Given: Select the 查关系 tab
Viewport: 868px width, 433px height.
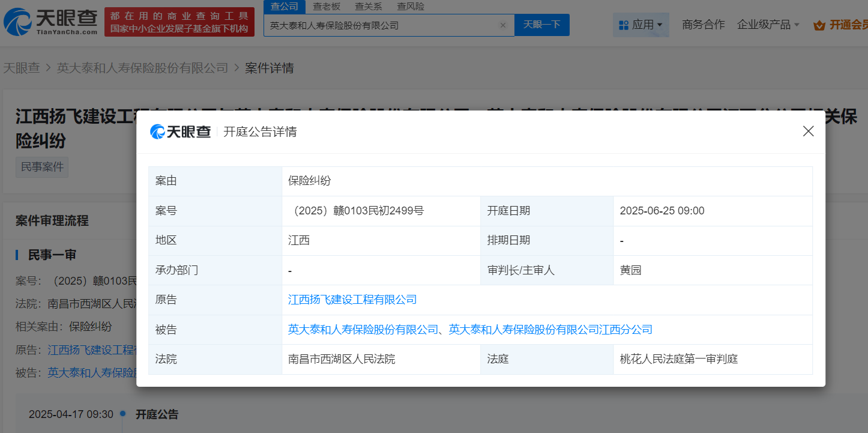Looking at the screenshot, I should [369, 7].
